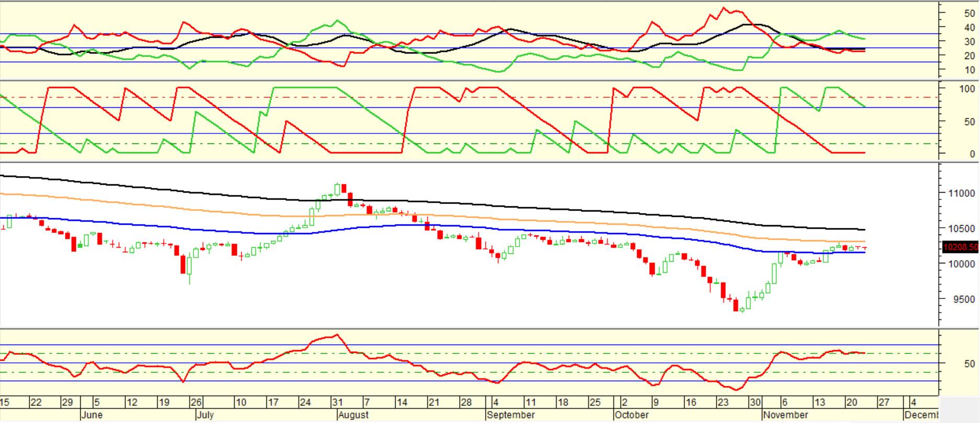
Task: Click the 30 label on the top indicator axis
Action: pos(970,41)
